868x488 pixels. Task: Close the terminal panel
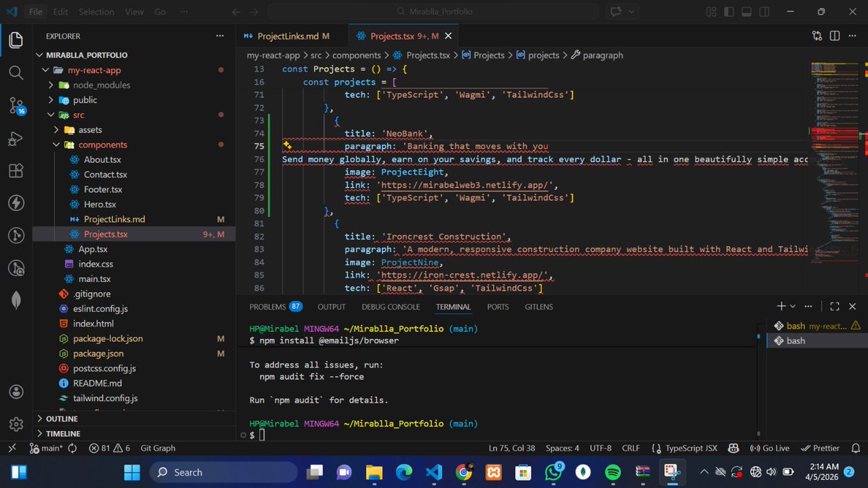pyautogui.click(x=852, y=307)
